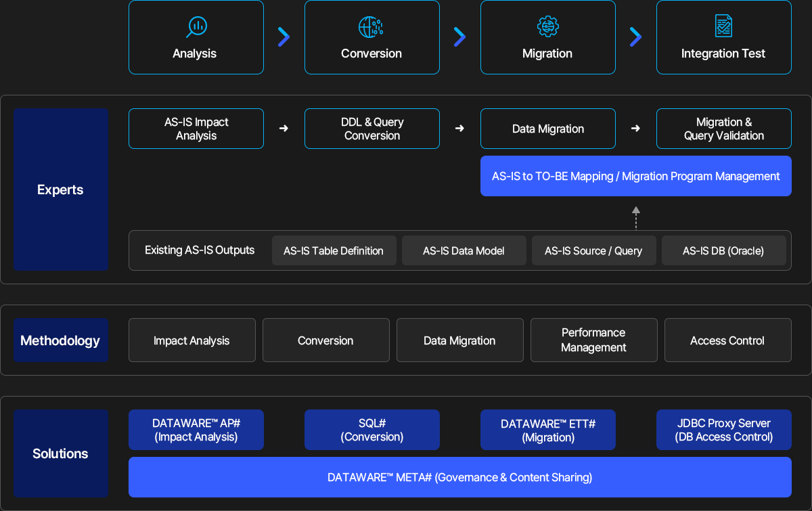Image resolution: width=812 pixels, height=511 pixels.
Task: Choose the AS-IS DB (Oracle) chip
Action: [x=723, y=250]
